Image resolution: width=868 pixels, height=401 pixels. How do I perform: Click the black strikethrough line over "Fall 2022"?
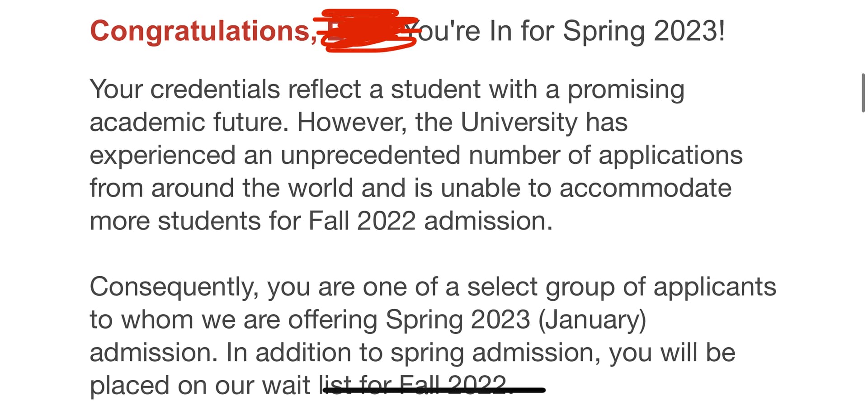pos(434,389)
